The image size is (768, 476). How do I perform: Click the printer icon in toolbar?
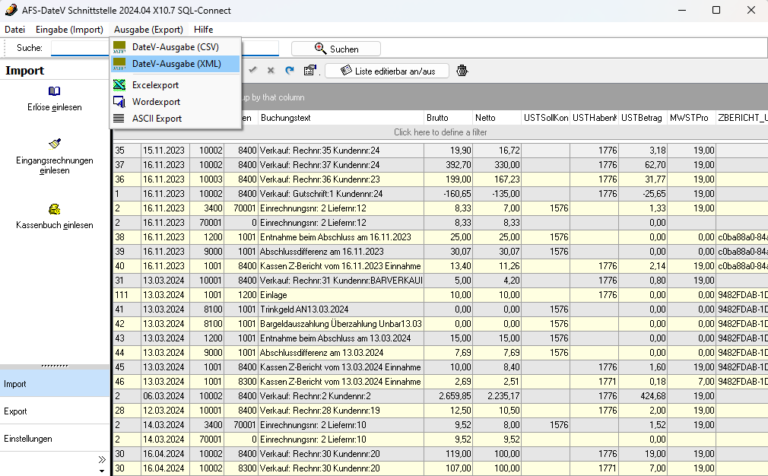pos(462,70)
